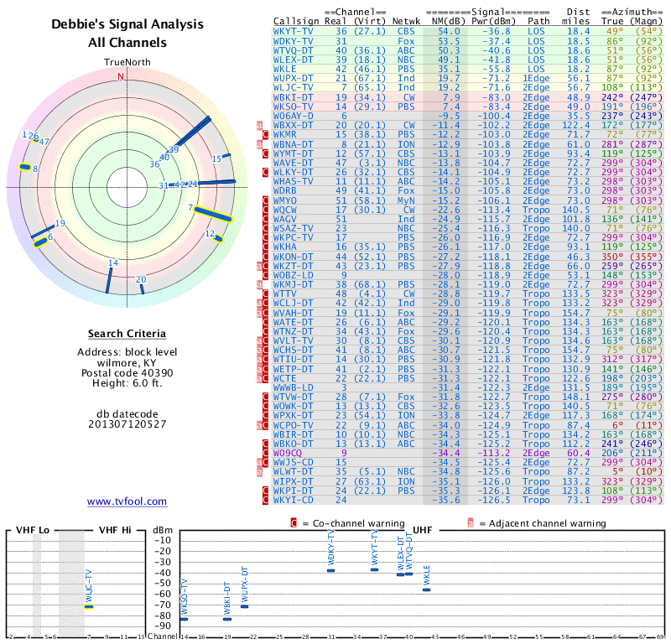The width and height of the screenshot is (671, 644).
Task: Click the WKSO-TV bar in UHF chart
Action: pyautogui.click(x=184, y=619)
